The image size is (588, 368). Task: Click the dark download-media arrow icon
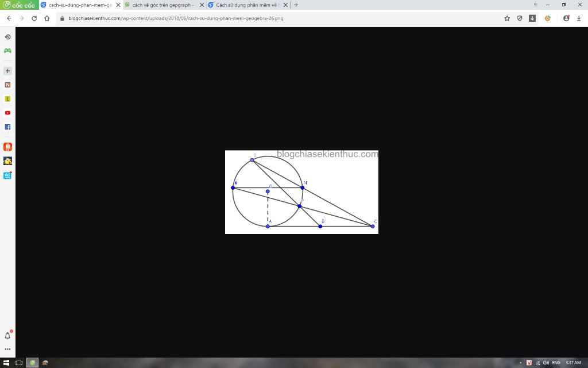tap(532, 18)
